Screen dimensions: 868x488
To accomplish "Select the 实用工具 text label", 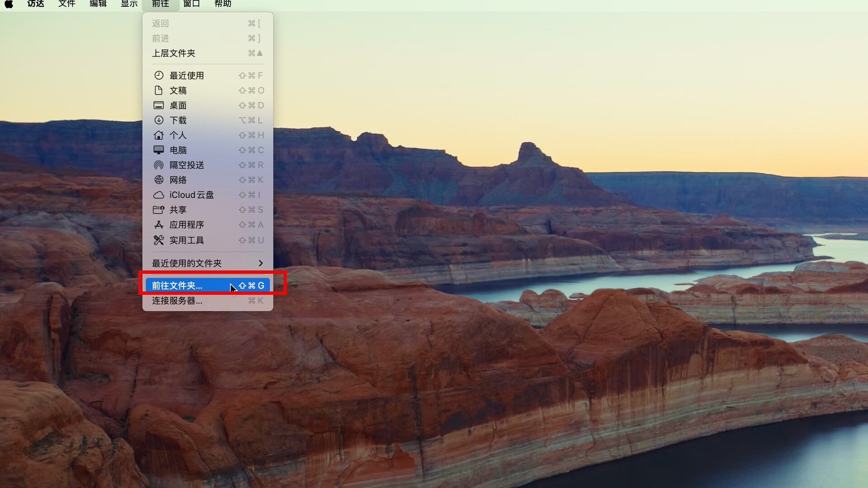I will (x=187, y=240).
